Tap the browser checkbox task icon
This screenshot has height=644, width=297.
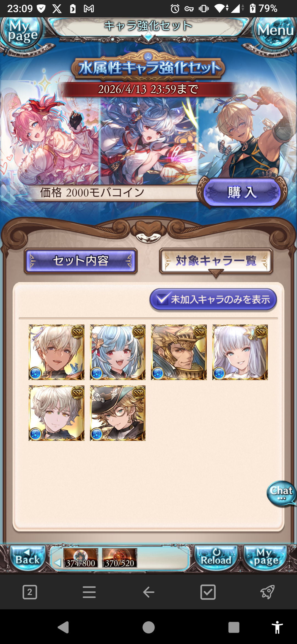pyautogui.click(x=208, y=592)
